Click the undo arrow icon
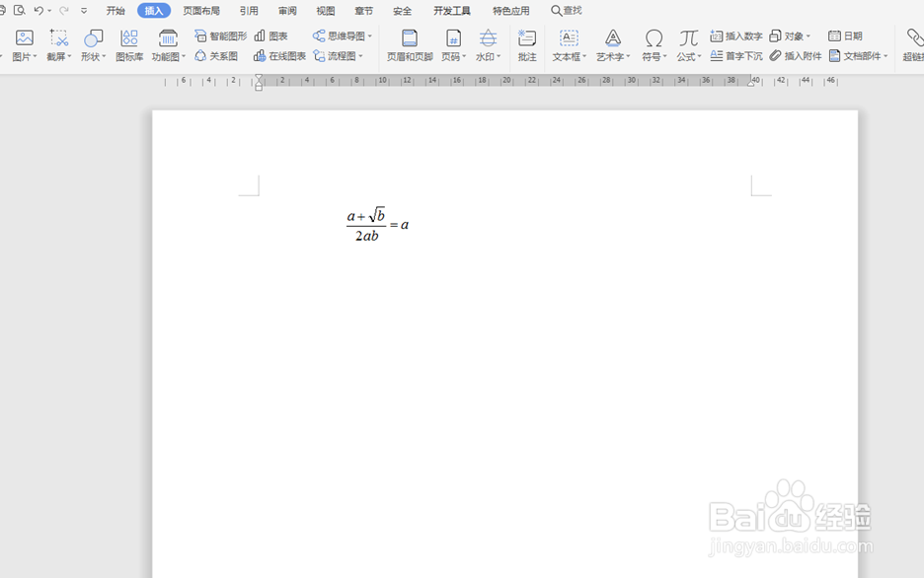 [x=38, y=10]
